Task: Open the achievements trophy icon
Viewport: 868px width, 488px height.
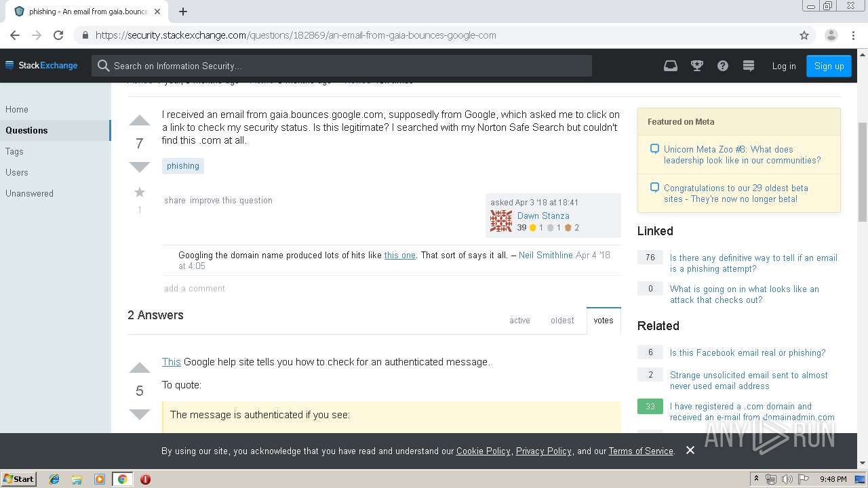Action: (696, 66)
